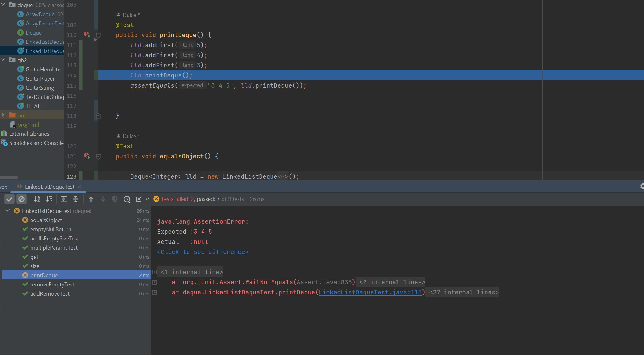
Task: Toggle Show Ignored tests button
Action: click(x=21, y=199)
